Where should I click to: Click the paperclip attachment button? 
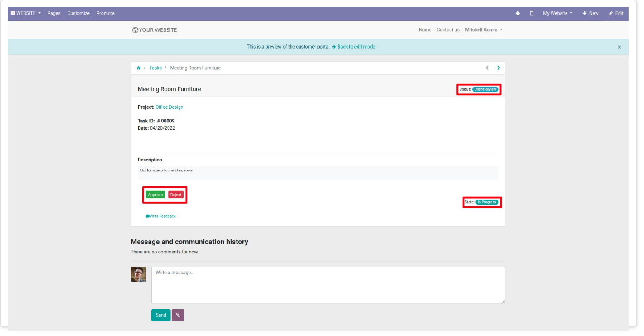178,315
